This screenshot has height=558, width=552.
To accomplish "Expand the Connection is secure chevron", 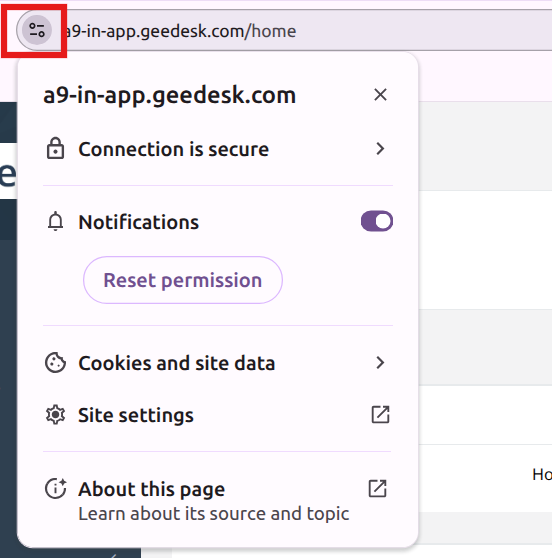I will (x=380, y=148).
